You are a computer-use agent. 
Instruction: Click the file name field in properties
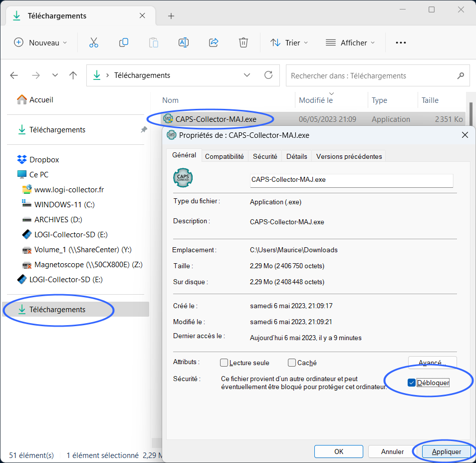click(352, 180)
